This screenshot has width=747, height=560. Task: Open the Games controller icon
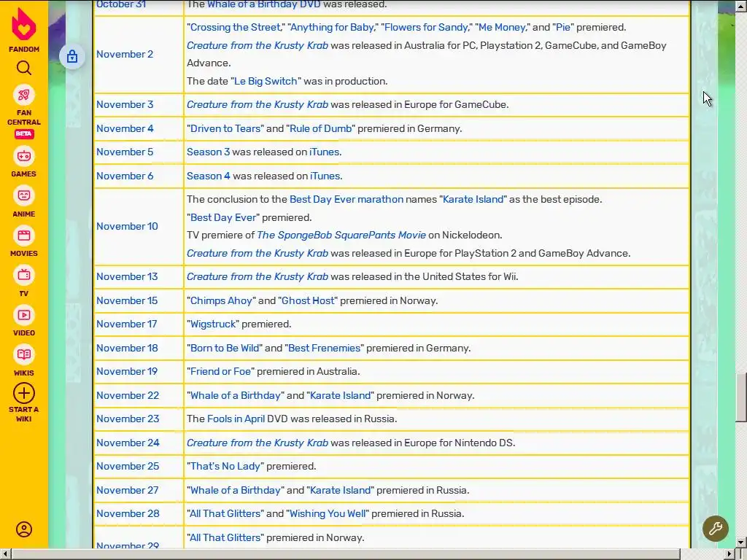pos(24,156)
